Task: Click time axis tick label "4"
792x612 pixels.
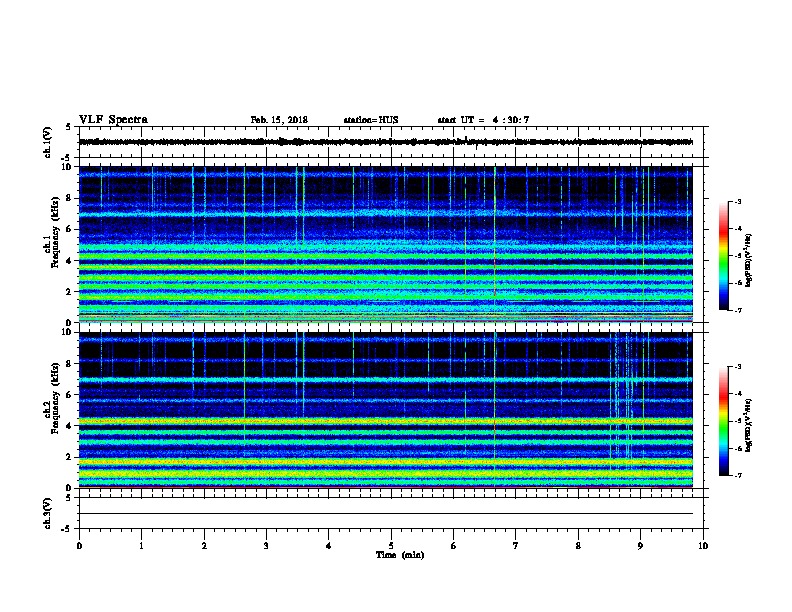Action: pos(328,546)
